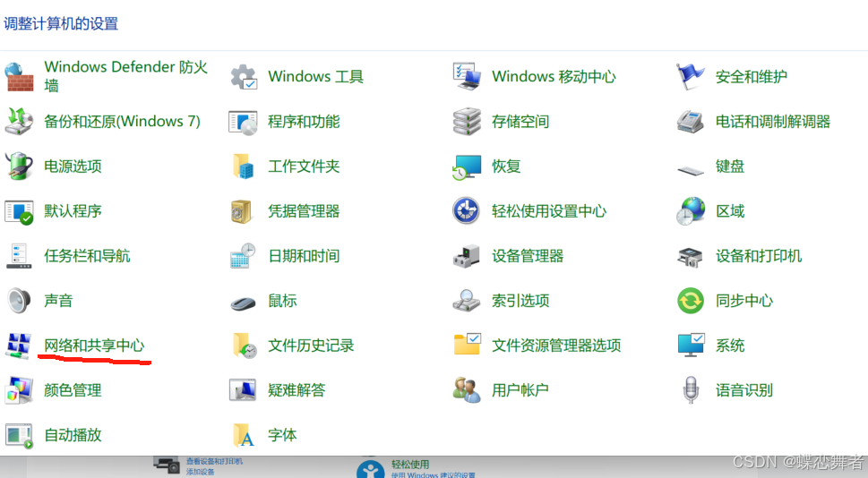Click the 凭据管理器 safe icon
Screen dimensions: 868x478
tap(242, 211)
